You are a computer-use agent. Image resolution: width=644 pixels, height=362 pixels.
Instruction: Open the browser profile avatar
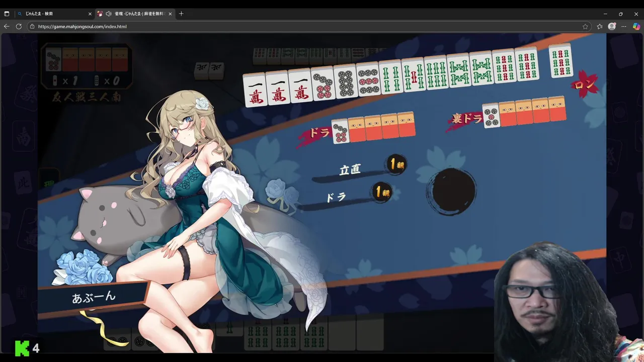pyautogui.click(x=612, y=26)
